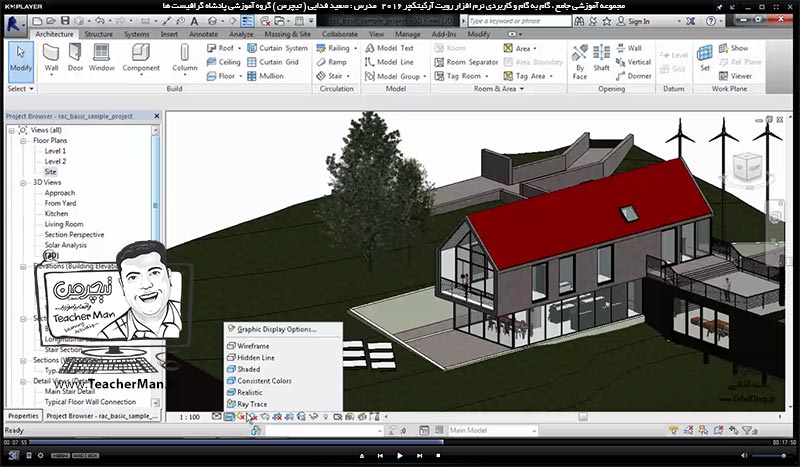This screenshot has width=800, height=467.
Task: Click the Text 'A' tool in quick access toolbar
Action: click(194, 21)
